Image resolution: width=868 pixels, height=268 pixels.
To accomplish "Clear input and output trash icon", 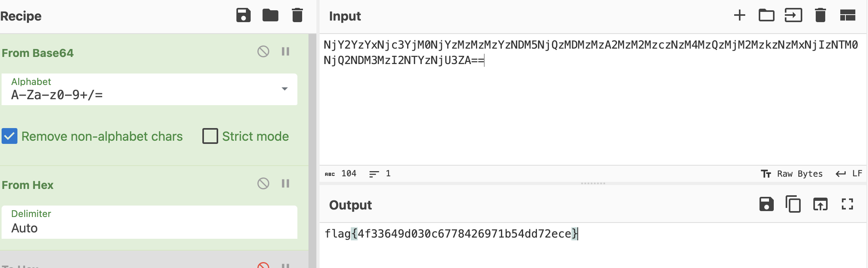I will coord(820,15).
